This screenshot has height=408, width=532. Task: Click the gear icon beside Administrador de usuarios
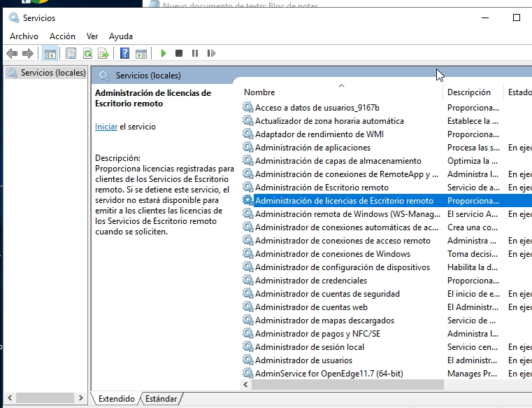[248, 360]
